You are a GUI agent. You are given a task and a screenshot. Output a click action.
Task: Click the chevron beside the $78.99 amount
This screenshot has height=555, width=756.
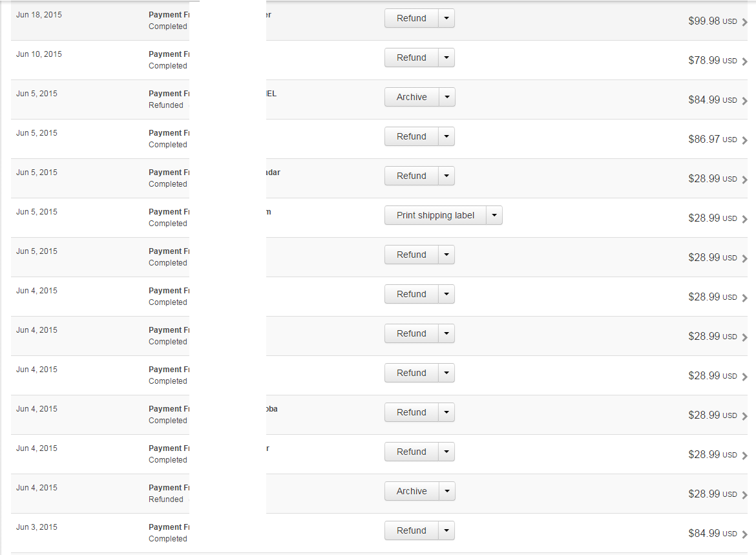click(745, 61)
